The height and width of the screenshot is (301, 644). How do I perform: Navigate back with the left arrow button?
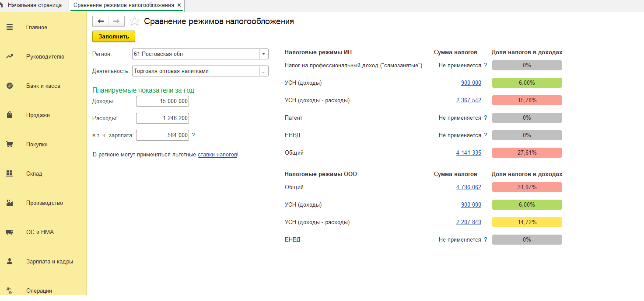[x=101, y=21]
